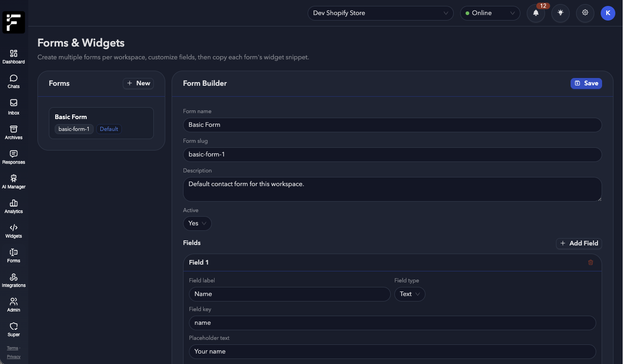Navigate to Widgets in sidebar
Viewport: 624px width, 364px height.
(14, 231)
